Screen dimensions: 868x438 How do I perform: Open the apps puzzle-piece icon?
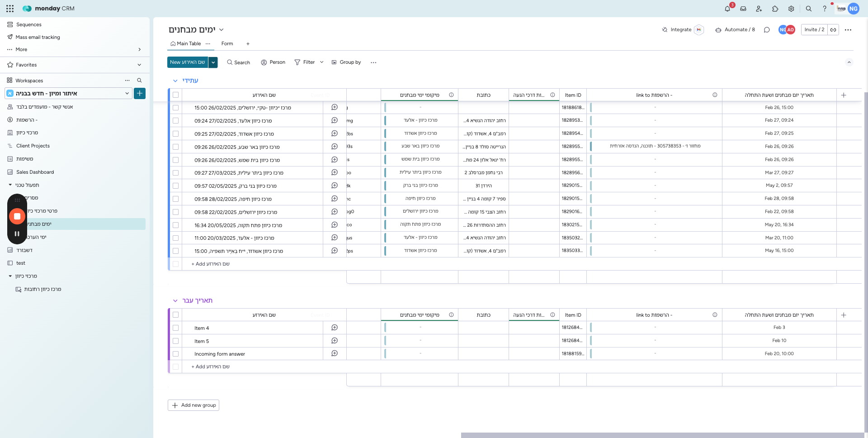tap(775, 9)
